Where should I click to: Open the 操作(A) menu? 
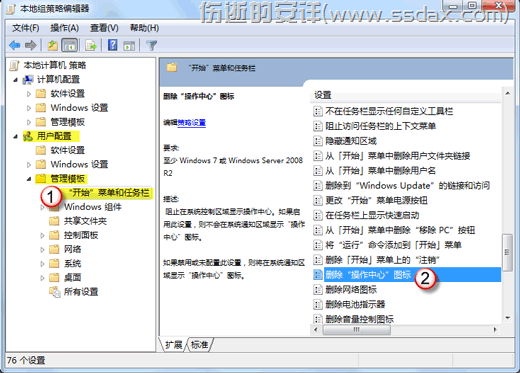point(65,28)
